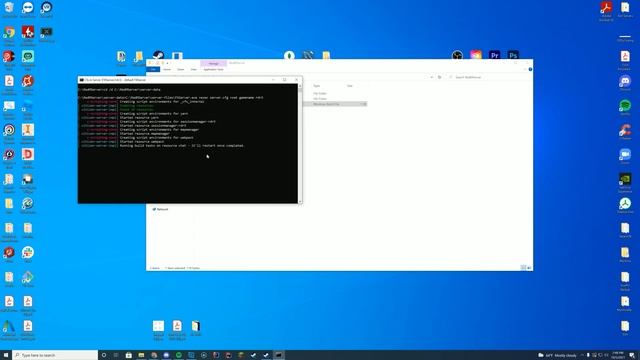Refresh the File Explorer address bar

click(x=440, y=77)
